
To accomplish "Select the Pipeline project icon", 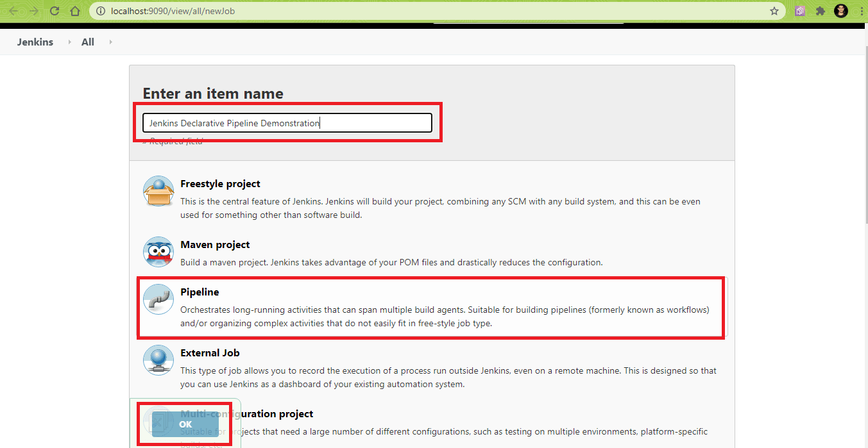I will 158,299.
